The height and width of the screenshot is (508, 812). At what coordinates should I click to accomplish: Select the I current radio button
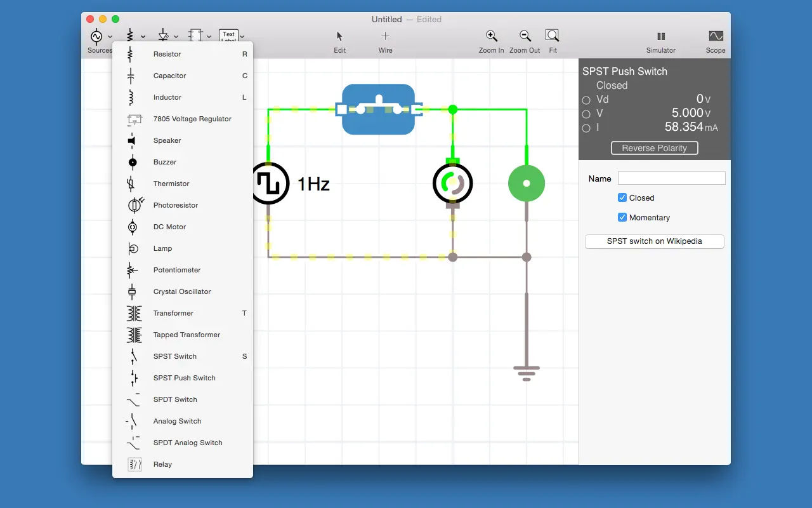pyautogui.click(x=586, y=128)
